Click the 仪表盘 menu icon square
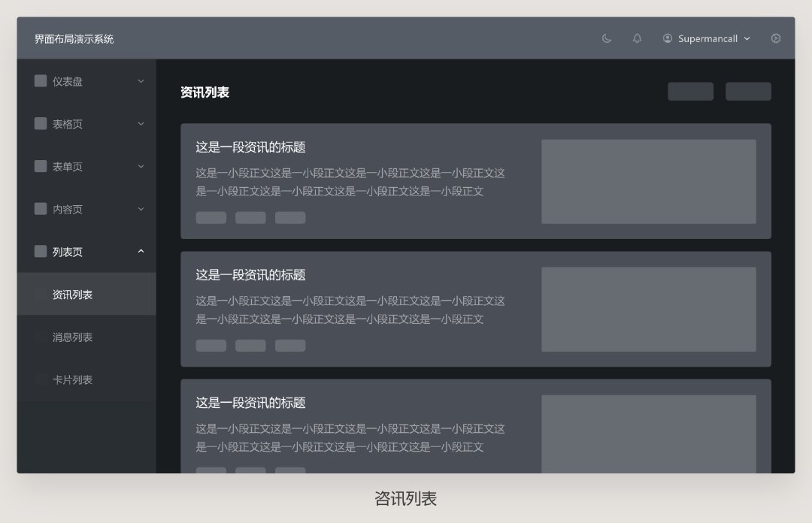 click(41, 81)
